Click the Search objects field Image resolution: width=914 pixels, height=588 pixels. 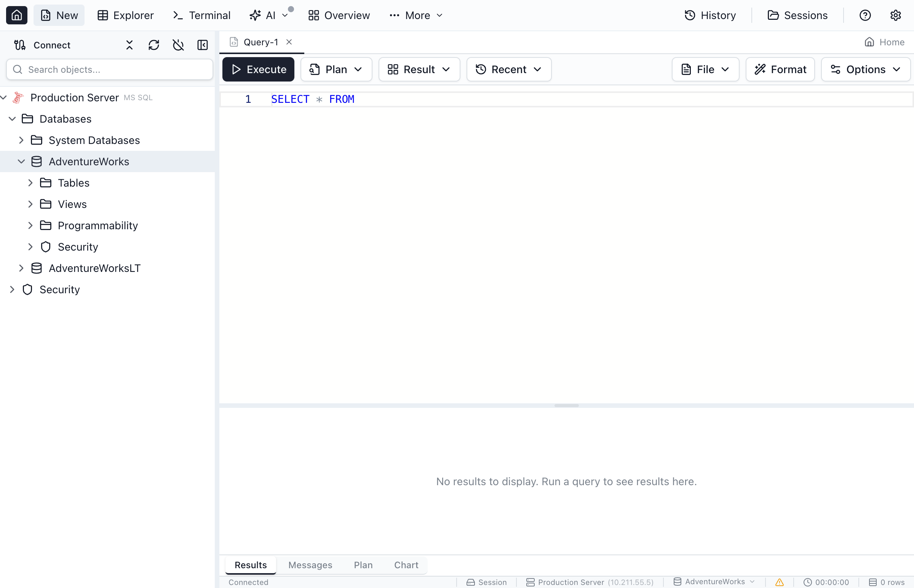[109, 69]
